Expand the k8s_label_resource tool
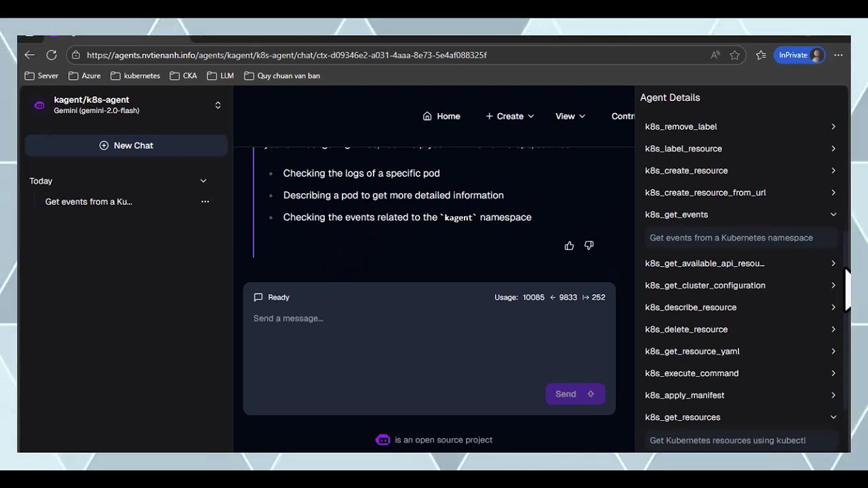 pos(741,148)
